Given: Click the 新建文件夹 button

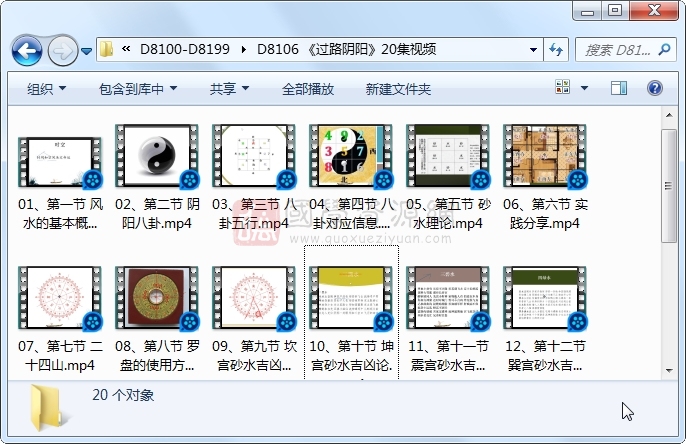Looking at the screenshot, I should click(398, 89).
